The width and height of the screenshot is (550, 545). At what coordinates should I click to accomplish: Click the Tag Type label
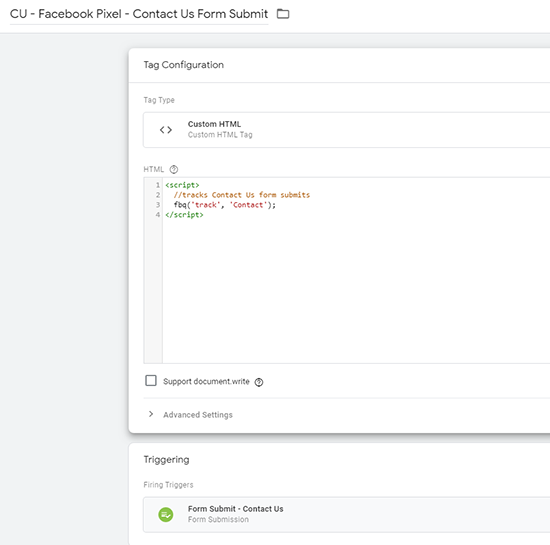159,100
